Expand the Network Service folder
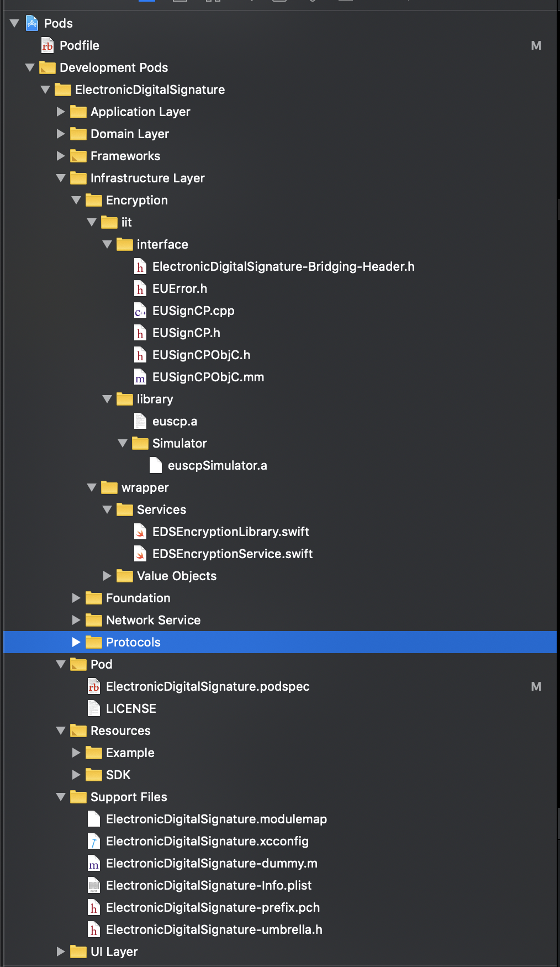The height and width of the screenshot is (967, 560). (76, 620)
